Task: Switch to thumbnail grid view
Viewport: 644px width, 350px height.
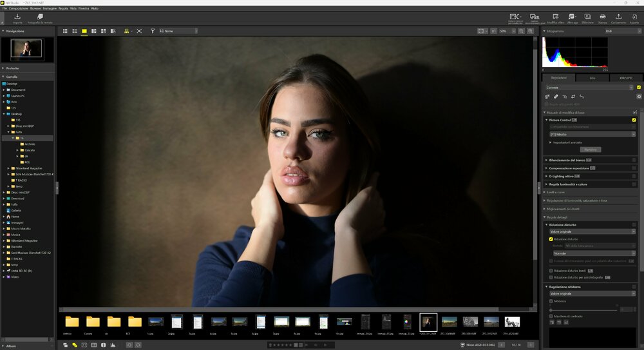Action: [65, 31]
